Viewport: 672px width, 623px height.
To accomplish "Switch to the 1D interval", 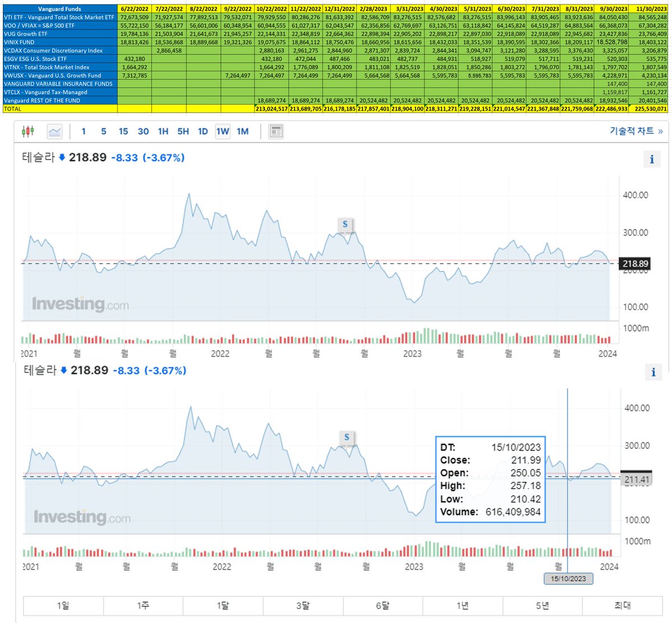I will [x=203, y=131].
